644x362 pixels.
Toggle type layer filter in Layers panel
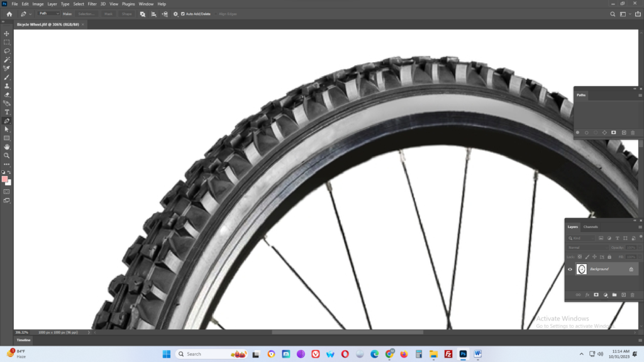coord(618,238)
